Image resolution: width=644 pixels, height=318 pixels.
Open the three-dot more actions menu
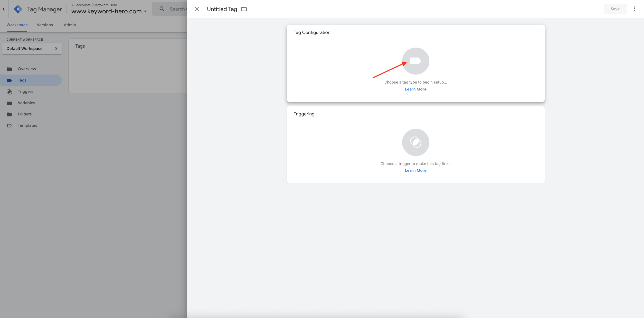point(634,9)
